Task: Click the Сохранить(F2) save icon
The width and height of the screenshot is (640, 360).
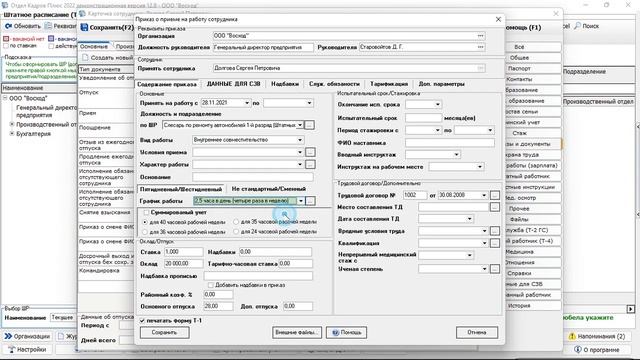Action: pyautogui.click(x=84, y=27)
